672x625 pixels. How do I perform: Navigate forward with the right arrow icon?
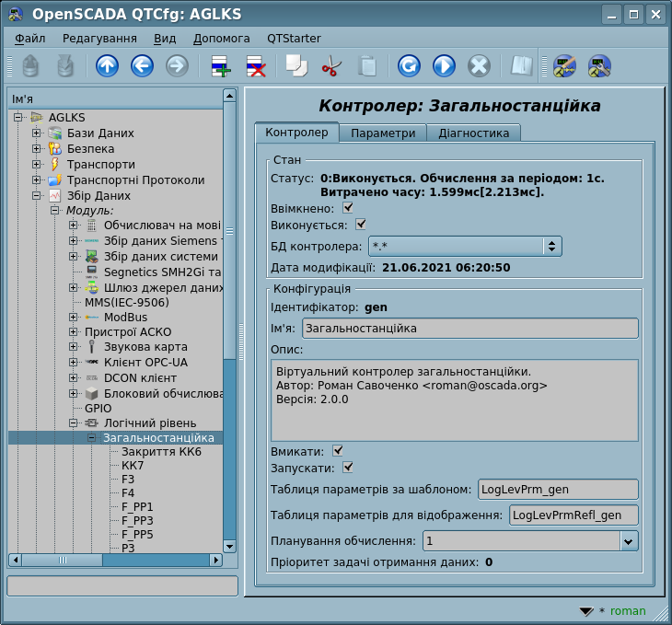(177, 66)
